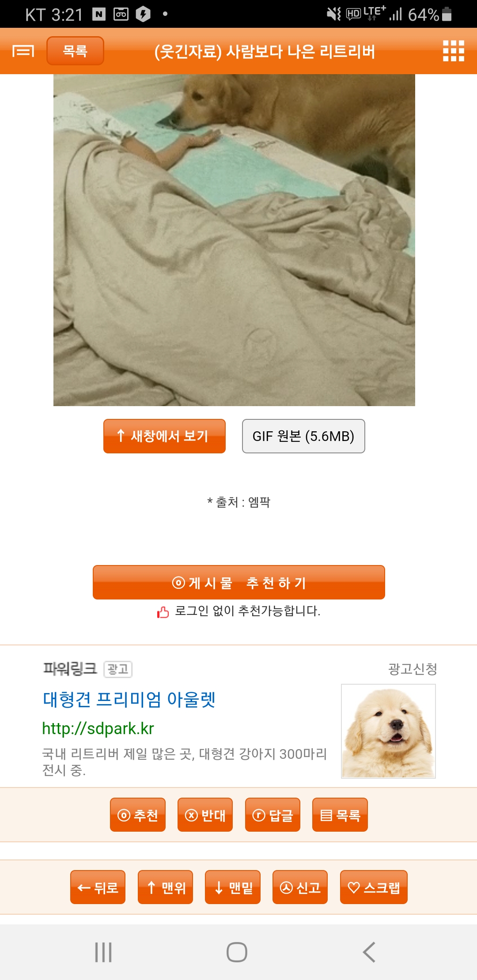The width and height of the screenshot is (477, 980).
Task: Jump to bottom with 맨밑 button
Action: (x=232, y=887)
